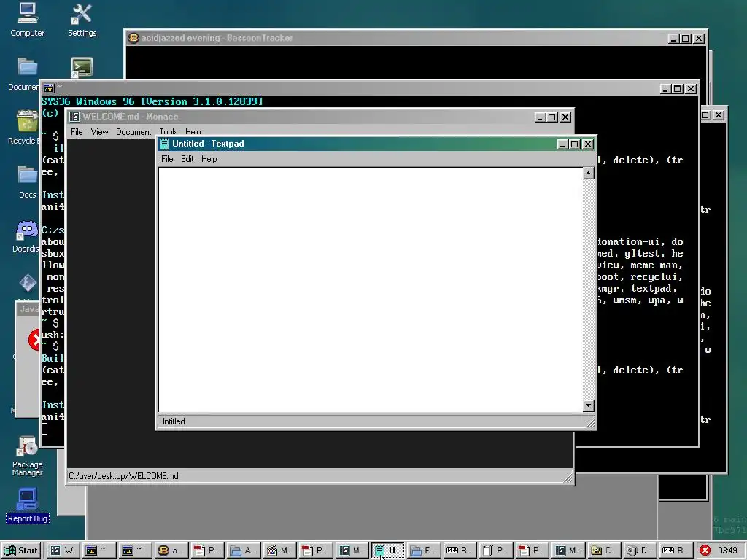Maximize the WELCOME.md Monaco window
Image resolution: width=747 pixels, height=560 pixels.
point(552,117)
